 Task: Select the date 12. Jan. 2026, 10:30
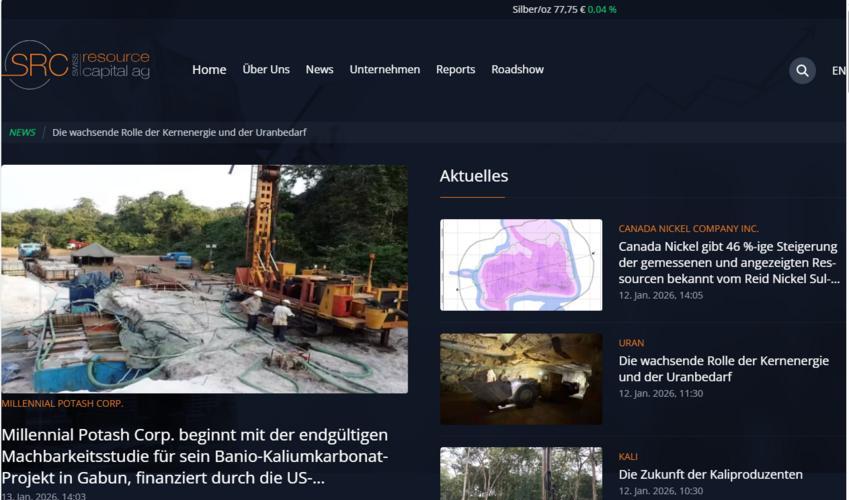[661, 491]
